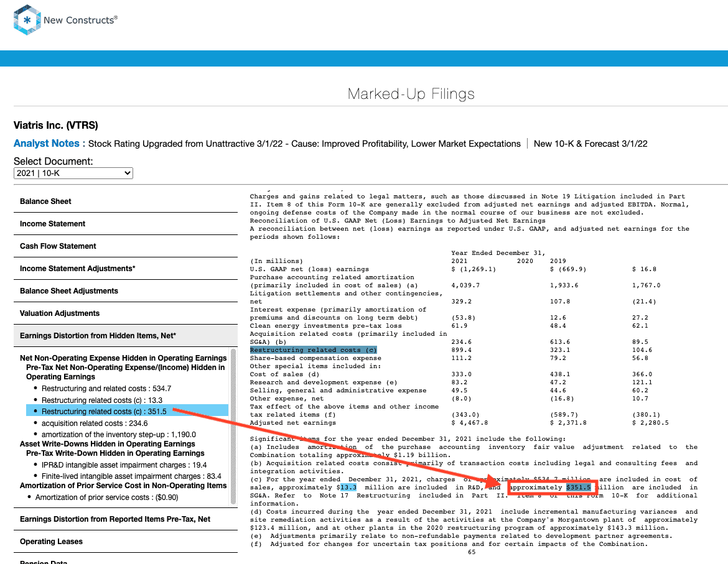Click the 'New Constructs' brand name text
Screen dimensions: 728x564
pos(80,20)
